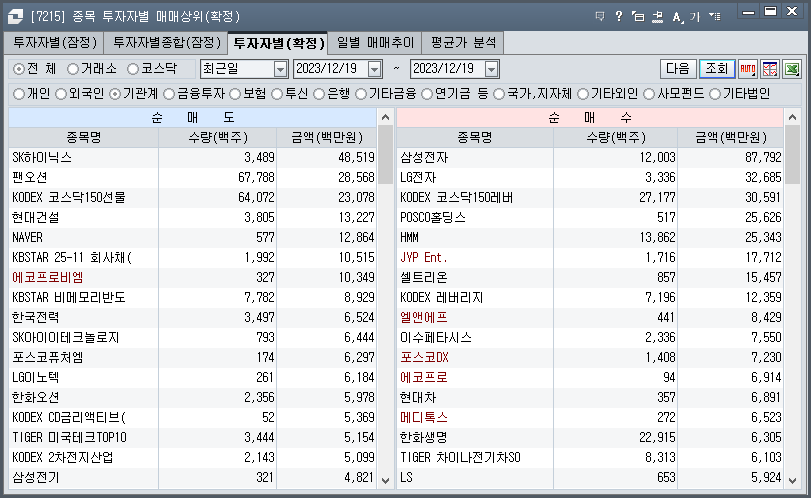Switch to the 일별 매매추이 tab
The height and width of the screenshot is (498, 811).
375,42
